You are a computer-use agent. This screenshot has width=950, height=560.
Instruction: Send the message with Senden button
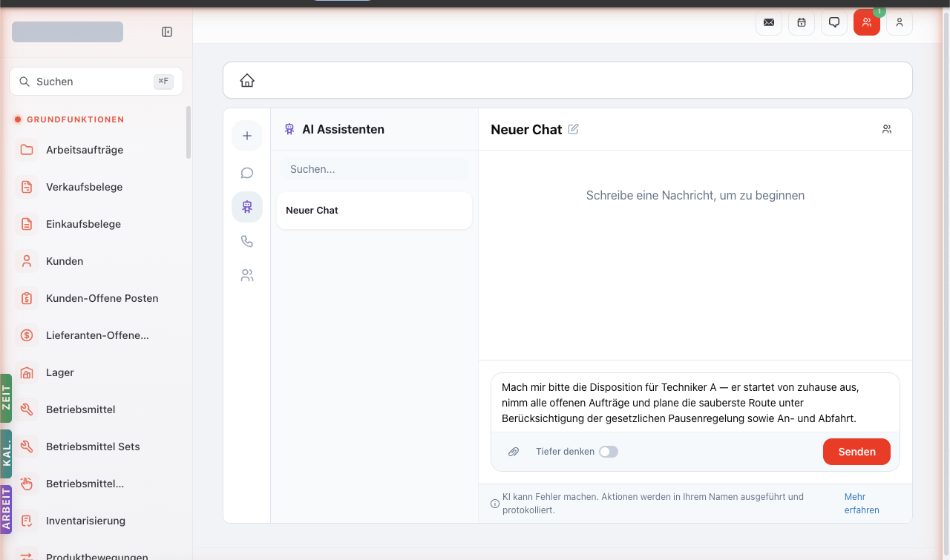click(x=856, y=452)
